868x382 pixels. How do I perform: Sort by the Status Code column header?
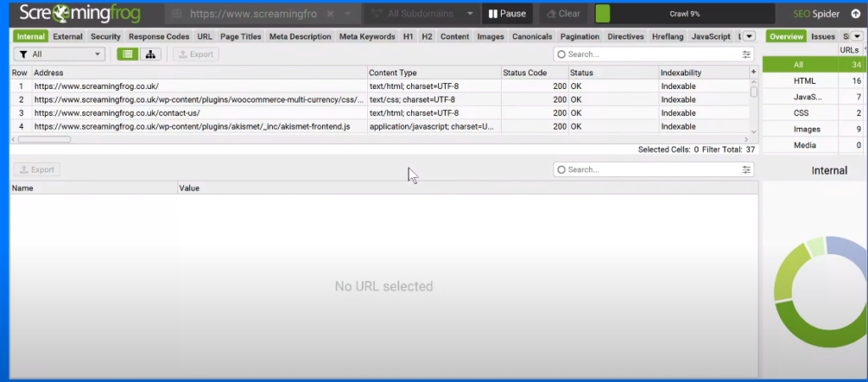coord(535,73)
